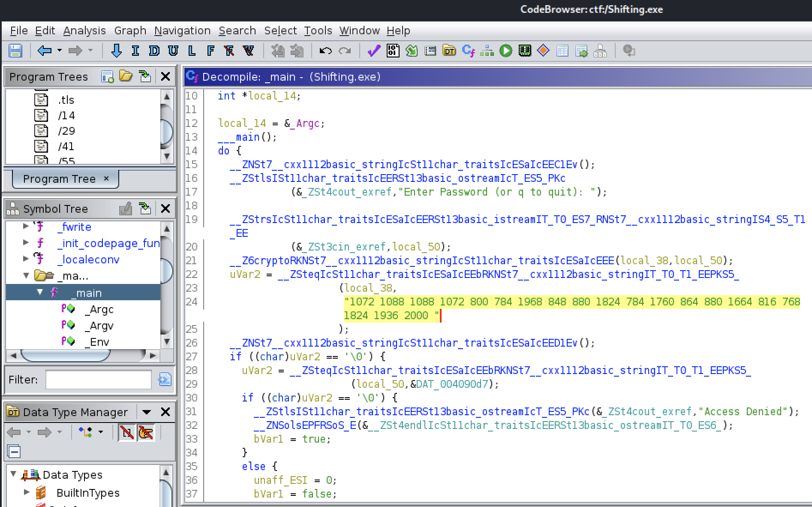The height and width of the screenshot is (507, 812).
Task: Click the Redo arrow icon
Action: point(345,51)
